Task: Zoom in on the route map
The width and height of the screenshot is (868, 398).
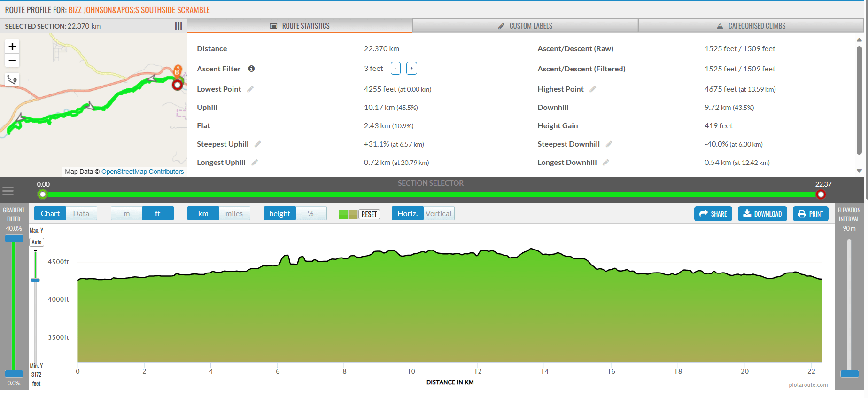Action: (x=12, y=46)
